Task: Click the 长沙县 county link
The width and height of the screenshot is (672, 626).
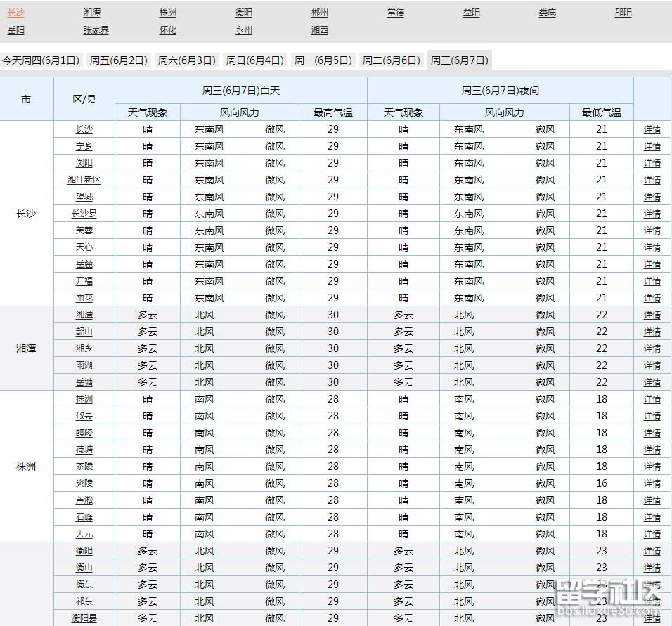Action: 84,214
